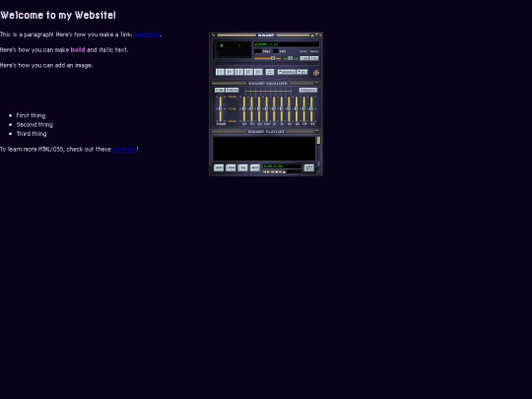The width and height of the screenshot is (532, 399).
Task: Toggle equalizer AUTO button
Action: (233, 90)
